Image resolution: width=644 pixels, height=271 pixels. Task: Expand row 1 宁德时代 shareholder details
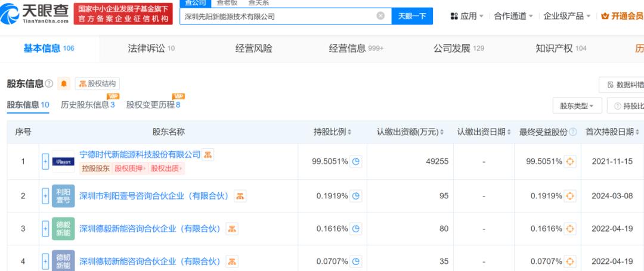45,161
